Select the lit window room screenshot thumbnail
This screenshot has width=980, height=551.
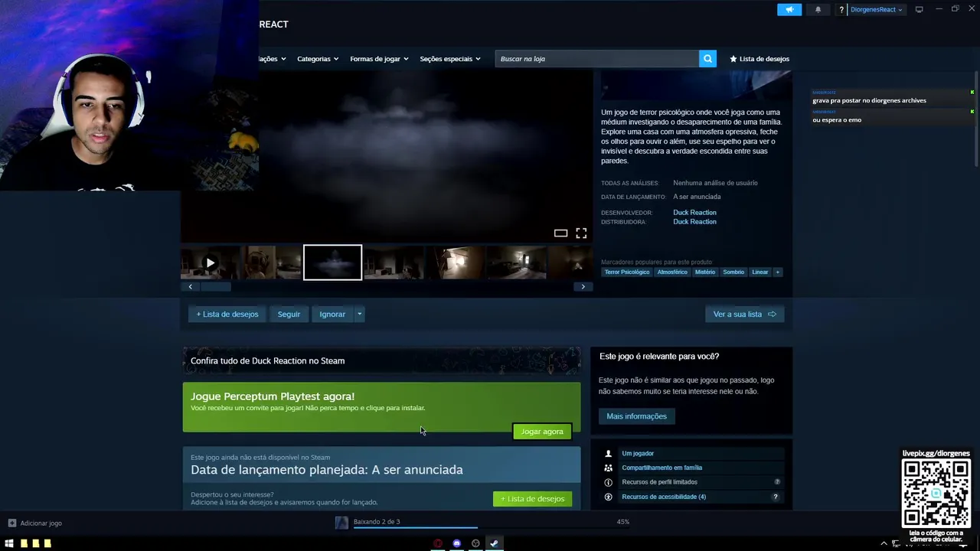pyautogui.click(x=516, y=262)
